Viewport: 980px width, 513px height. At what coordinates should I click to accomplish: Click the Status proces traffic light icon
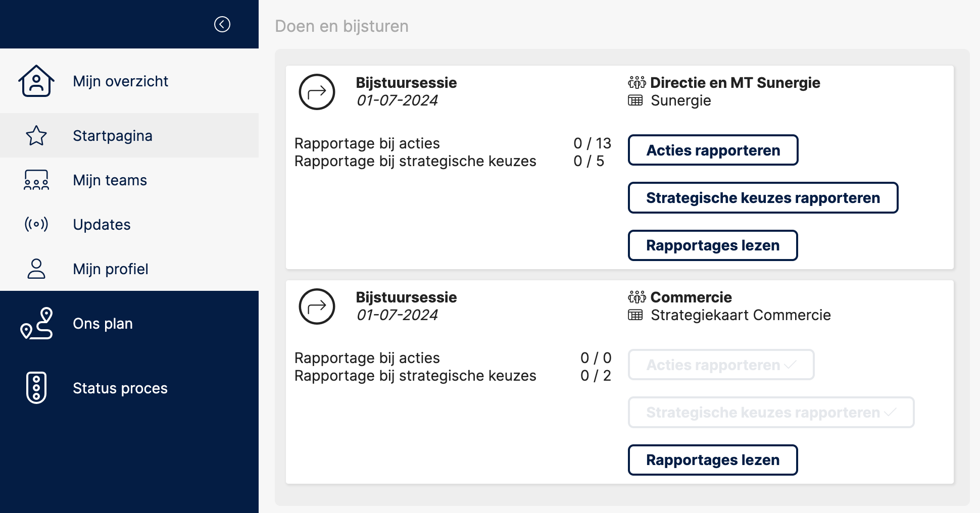(36, 388)
